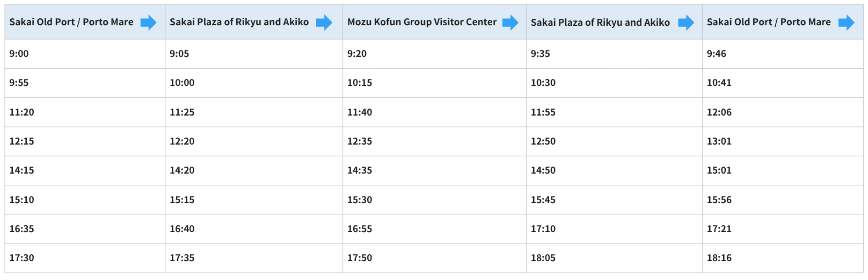
Task: Click the 18:16 final arrival cell
Action: (x=783, y=258)
